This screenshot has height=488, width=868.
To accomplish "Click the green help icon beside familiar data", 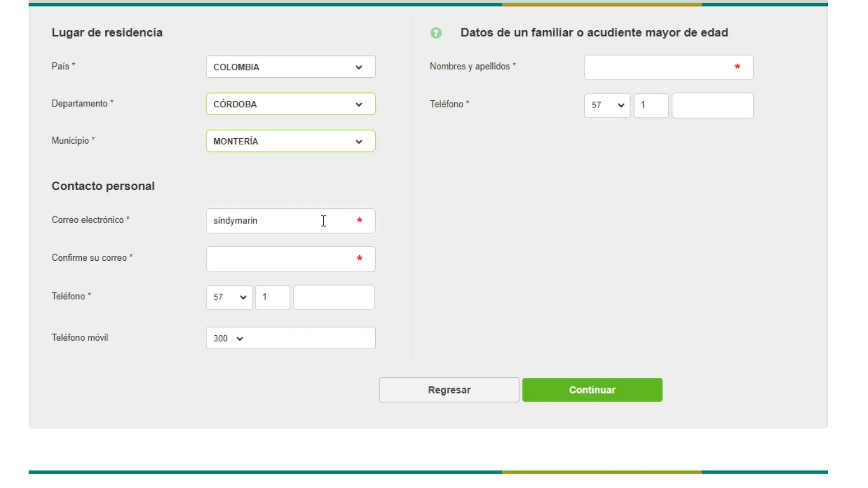I will coord(435,33).
